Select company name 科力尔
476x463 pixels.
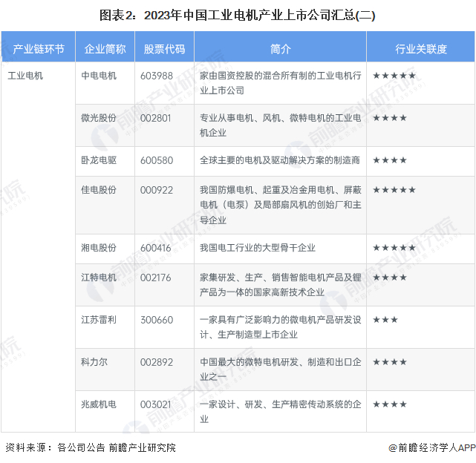click(94, 361)
